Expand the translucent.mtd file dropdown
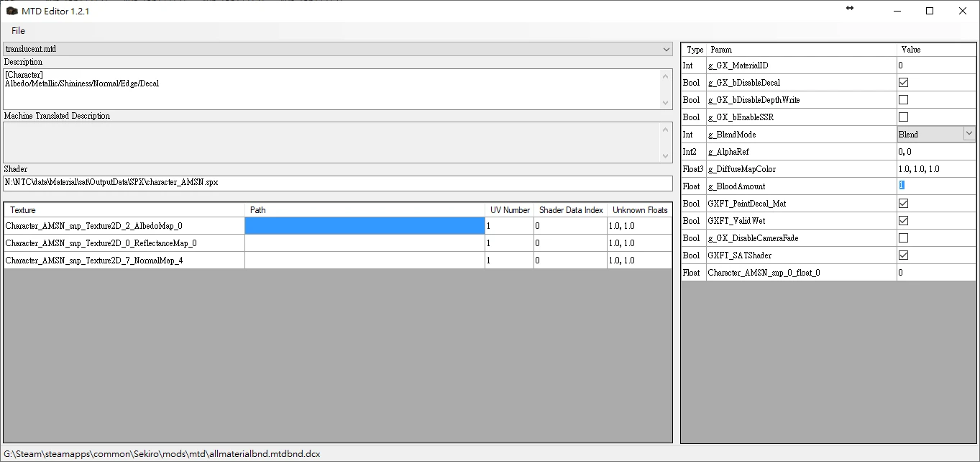The image size is (980, 462). (666, 49)
